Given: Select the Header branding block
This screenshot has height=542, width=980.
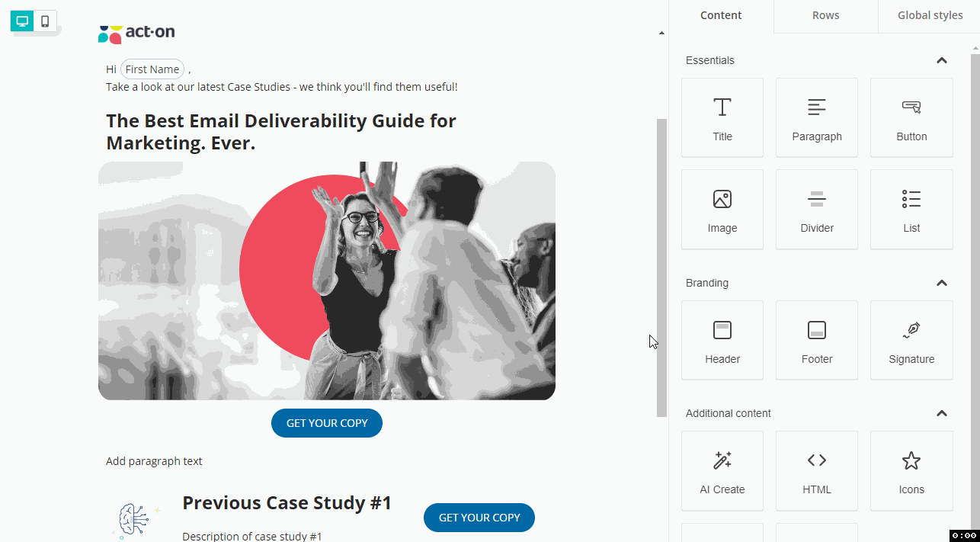Looking at the screenshot, I should [722, 340].
